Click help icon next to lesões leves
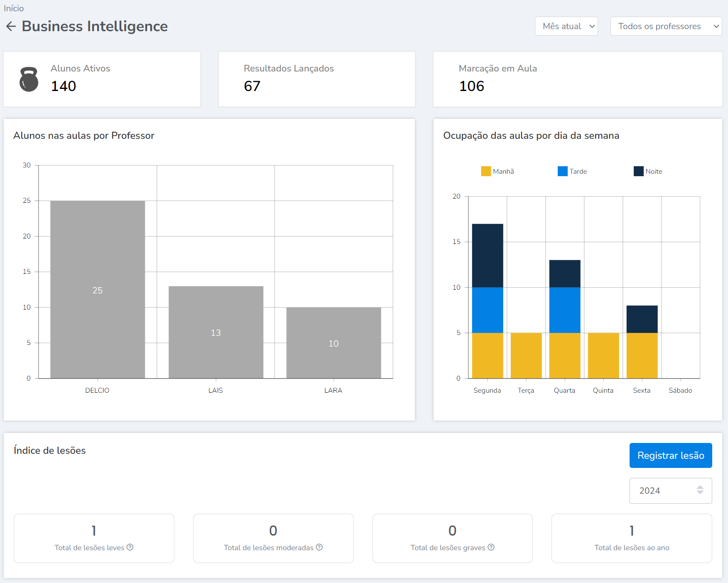The width and height of the screenshot is (728, 583). [130, 547]
